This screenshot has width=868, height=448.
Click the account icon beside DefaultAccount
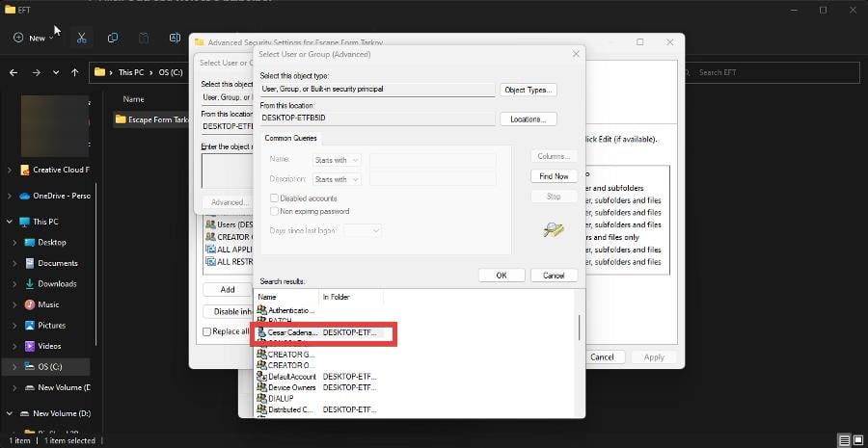(261, 377)
